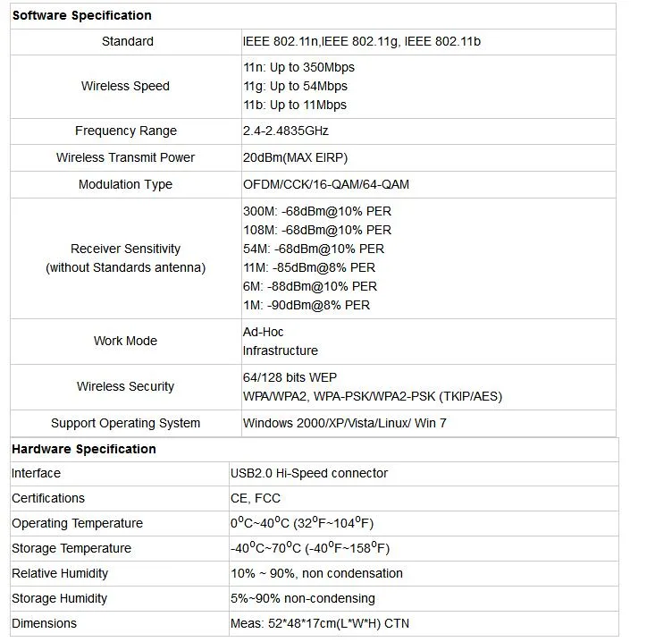The image size is (672, 642).
Task: Select the 11n: Up to 350Mbps line
Action: pyautogui.click(x=299, y=67)
